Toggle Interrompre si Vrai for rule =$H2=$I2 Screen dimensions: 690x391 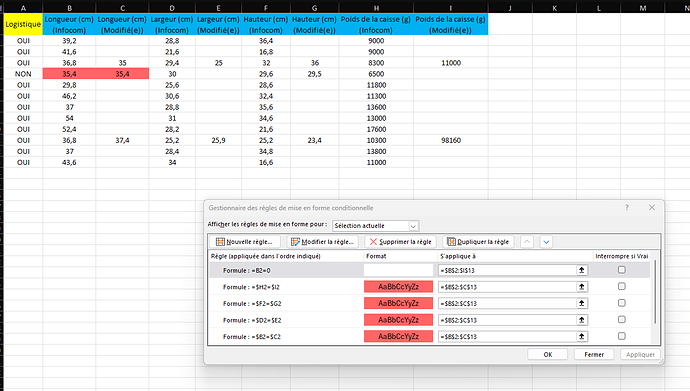(x=621, y=286)
